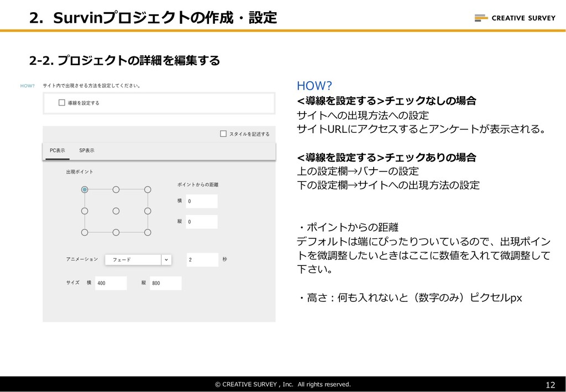This screenshot has height=392, width=566.
Task: Select the bottom-center 出現ポイント radio
Action: pos(116,232)
